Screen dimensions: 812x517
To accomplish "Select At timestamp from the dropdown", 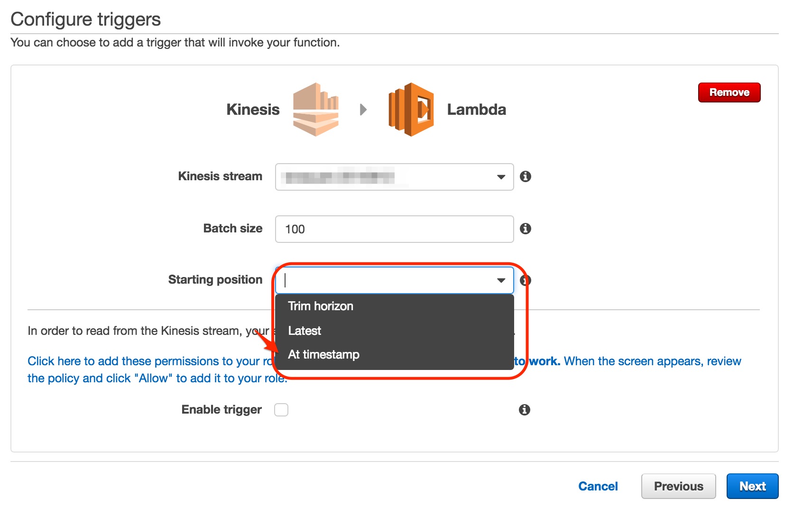I will pos(324,354).
